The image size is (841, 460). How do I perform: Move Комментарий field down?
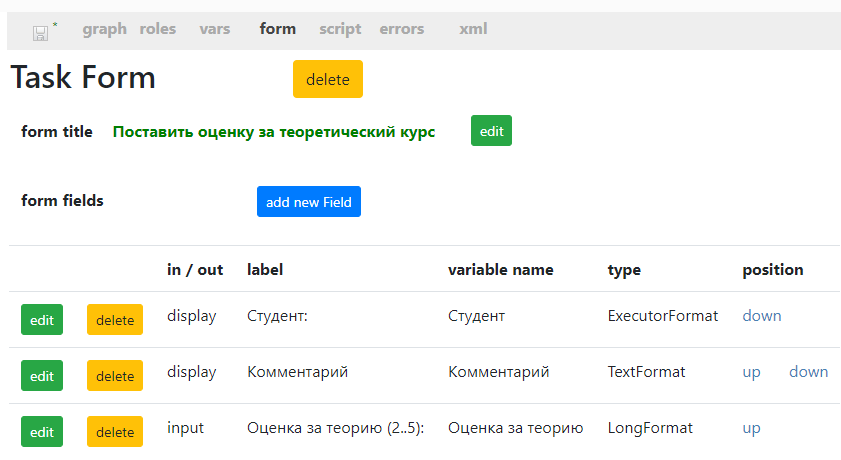(808, 372)
